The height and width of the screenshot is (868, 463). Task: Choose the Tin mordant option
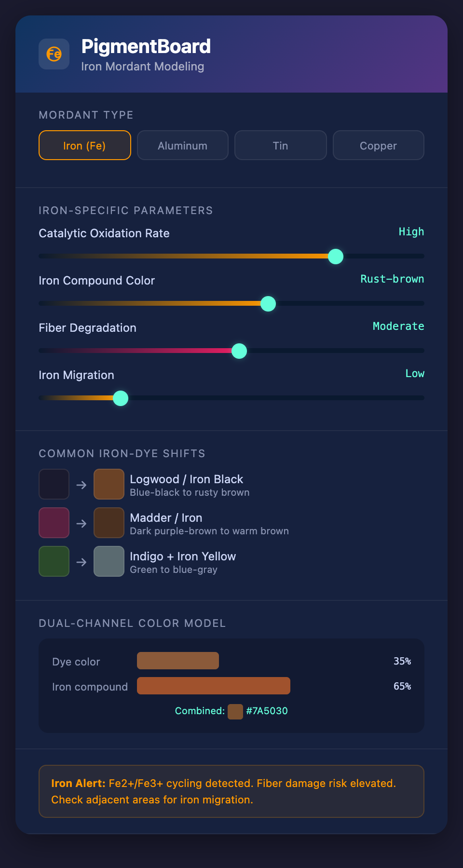click(280, 145)
